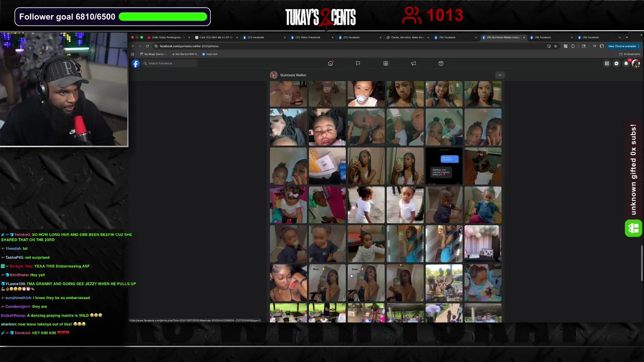The width and height of the screenshot is (644, 362).
Task: Open a new tab with the plus icon
Action: [626, 37]
